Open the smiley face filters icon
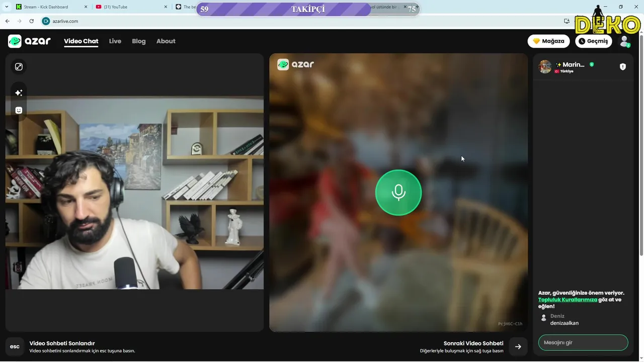Screen dimensions: 644x362 tap(19, 110)
